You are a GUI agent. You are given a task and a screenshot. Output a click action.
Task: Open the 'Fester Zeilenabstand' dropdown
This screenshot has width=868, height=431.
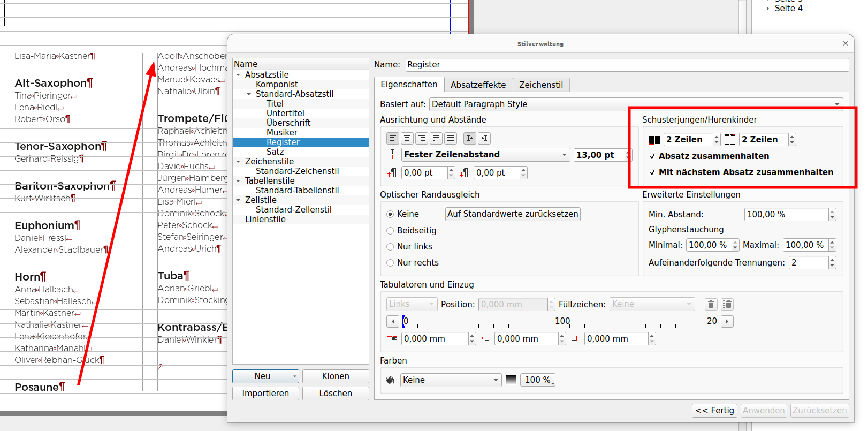coord(485,155)
